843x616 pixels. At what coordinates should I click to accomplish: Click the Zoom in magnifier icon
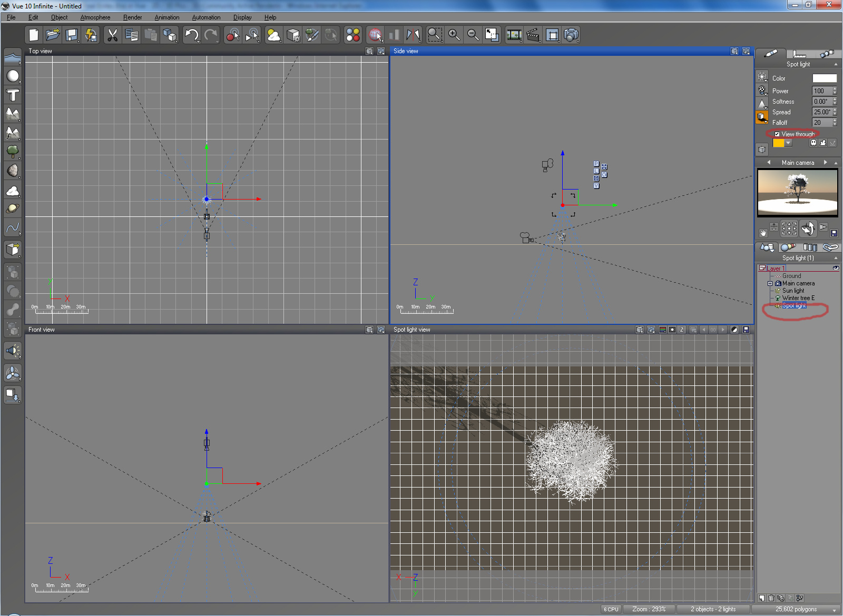point(454,35)
